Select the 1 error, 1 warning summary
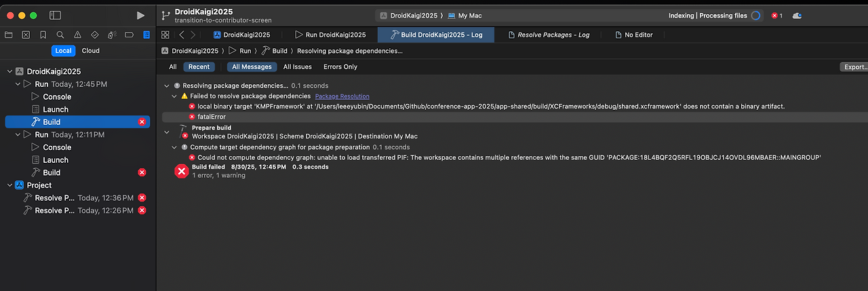Viewport: 868px width, 291px height. (x=218, y=176)
